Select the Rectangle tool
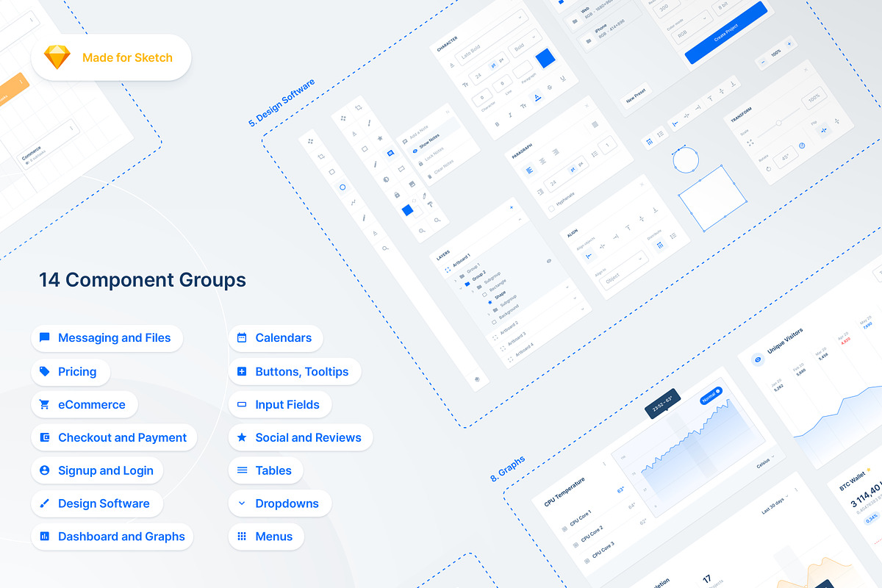This screenshot has width=882, height=588. click(365, 148)
